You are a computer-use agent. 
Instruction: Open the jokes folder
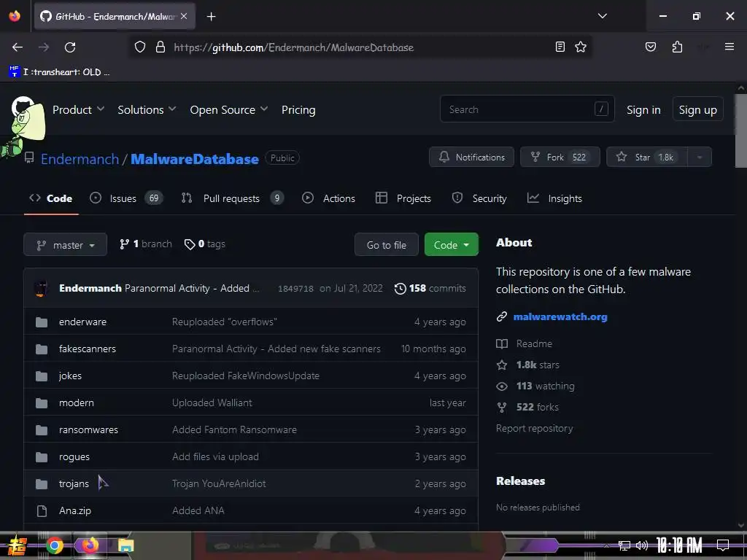pyautogui.click(x=70, y=376)
